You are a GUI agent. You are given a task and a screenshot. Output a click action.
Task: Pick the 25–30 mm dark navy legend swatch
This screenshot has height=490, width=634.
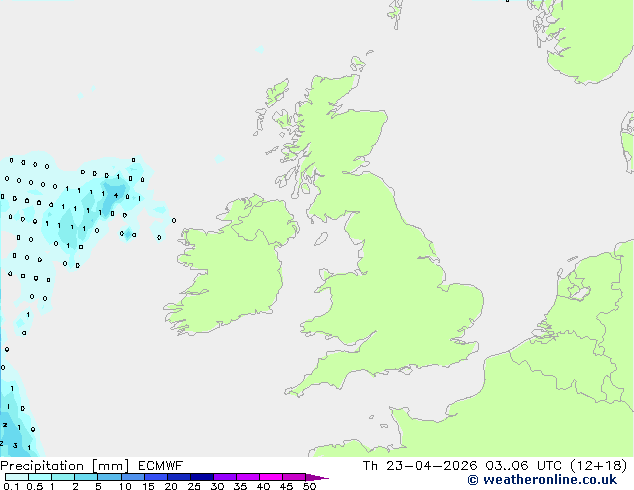[201, 477]
